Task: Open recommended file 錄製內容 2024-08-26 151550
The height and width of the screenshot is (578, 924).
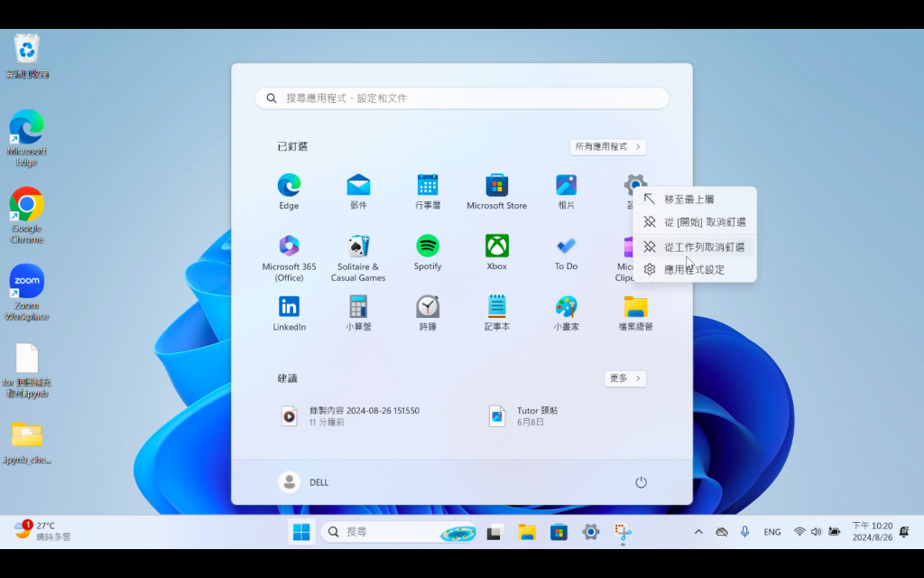Action: pos(351,415)
